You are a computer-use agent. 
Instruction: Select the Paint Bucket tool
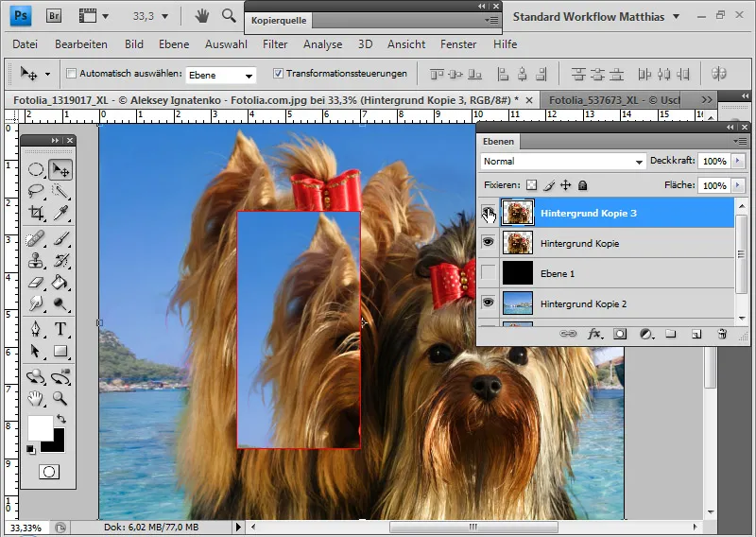[x=60, y=283]
